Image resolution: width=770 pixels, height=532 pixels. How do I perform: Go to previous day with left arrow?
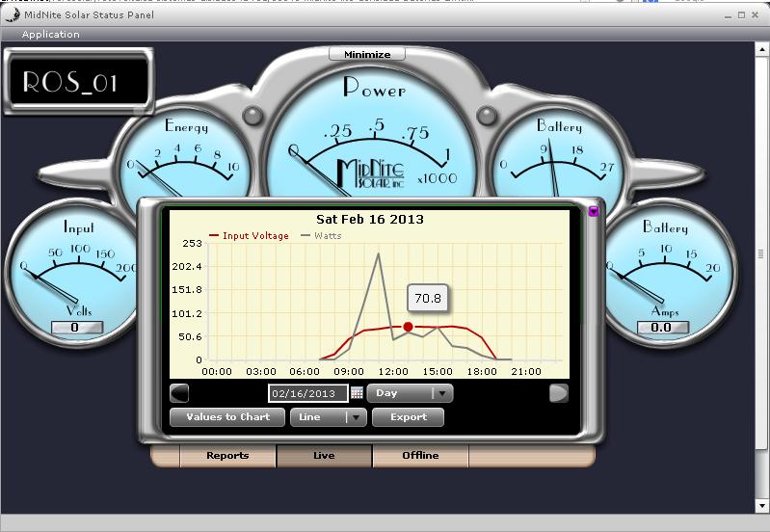click(x=179, y=393)
